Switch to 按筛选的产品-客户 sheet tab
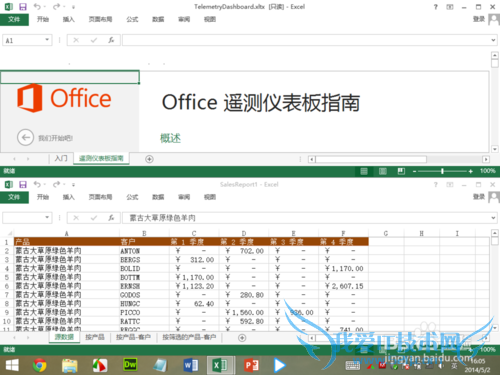 tap(189, 337)
